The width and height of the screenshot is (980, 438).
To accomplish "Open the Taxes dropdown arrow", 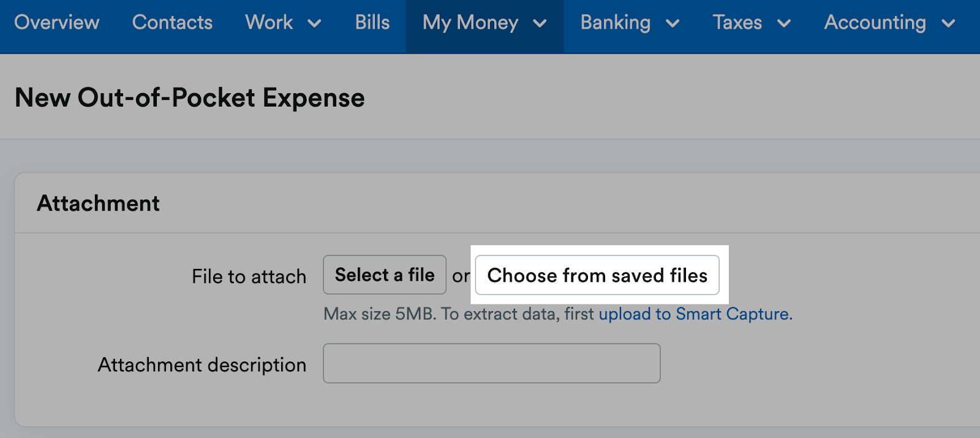I will pos(785,25).
